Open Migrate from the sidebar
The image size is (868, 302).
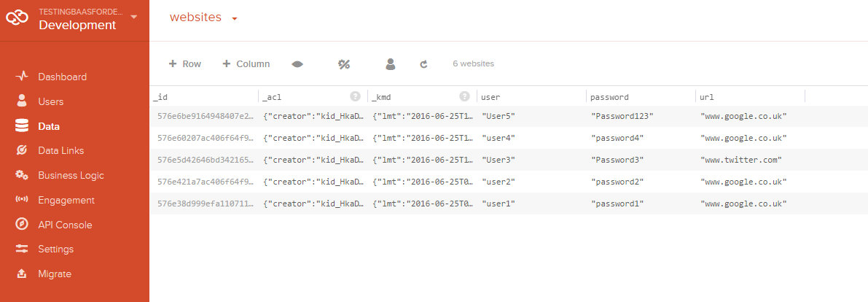(x=55, y=274)
